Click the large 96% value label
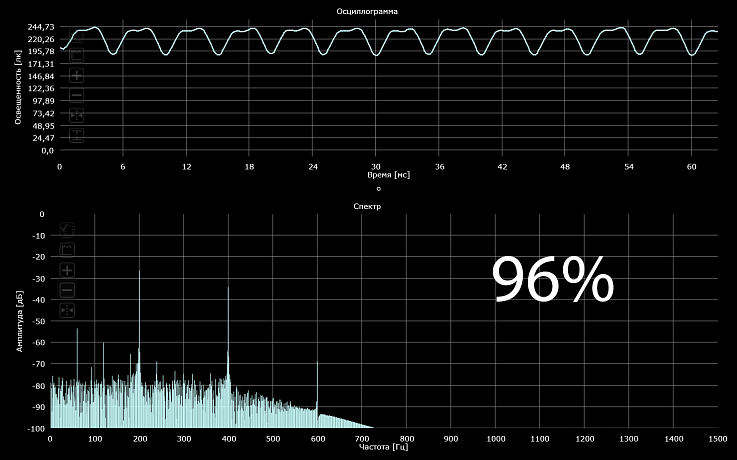 [x=553, y=280]
